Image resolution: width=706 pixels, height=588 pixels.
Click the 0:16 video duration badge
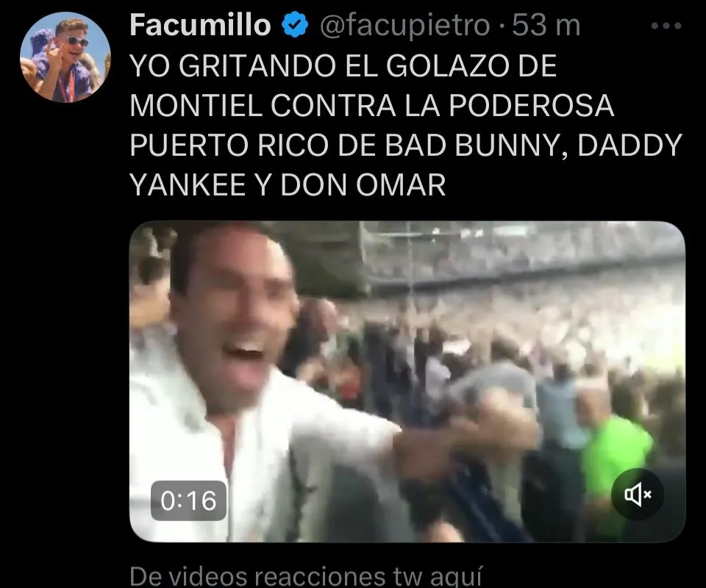[188, 501]
